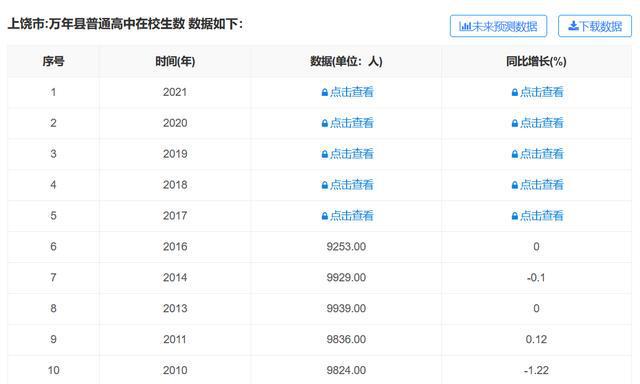Unlock 2018 year-over-year growth 点击查看
Viewport: 640px width, 384px height.
pyautogui.click(x=537, y=185)
